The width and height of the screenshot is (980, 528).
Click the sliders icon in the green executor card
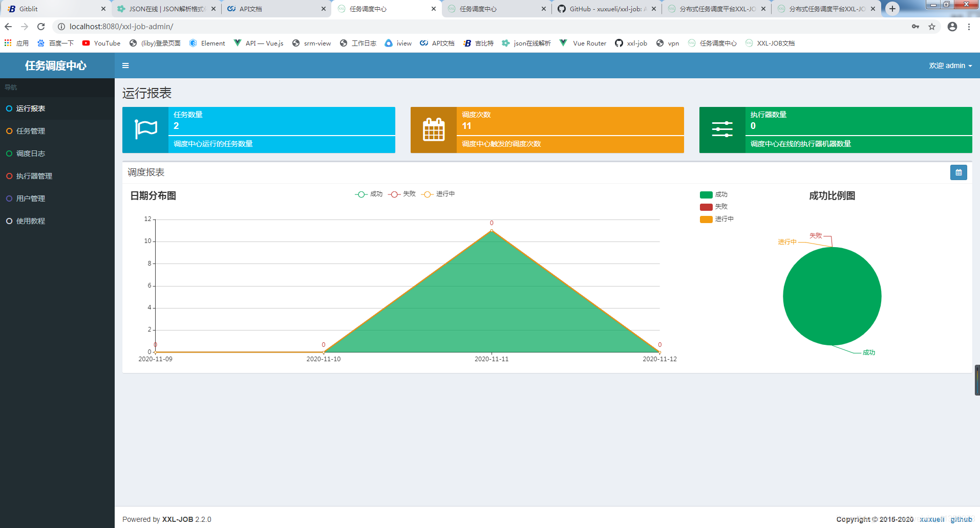point(722,129)
